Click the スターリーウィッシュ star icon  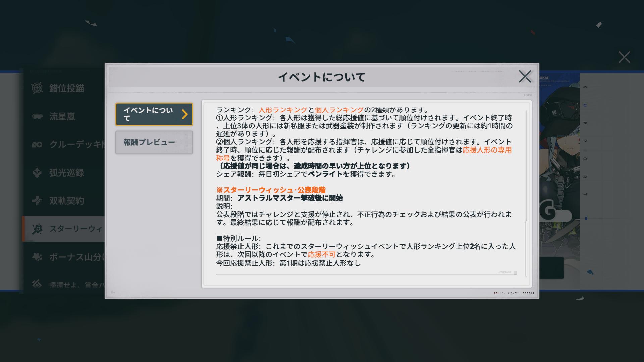37,229
